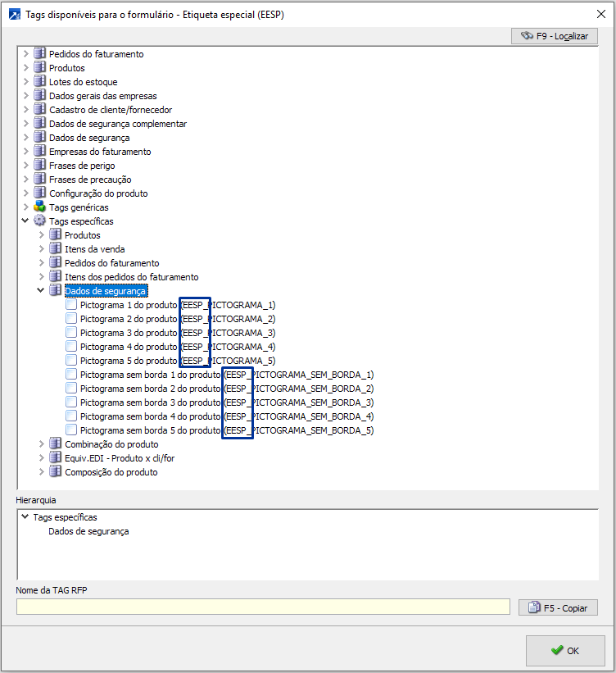Click the database icon beside selected Dados de segurança
The height and width of the screenshot is (673, 616).
coord(55,290)
